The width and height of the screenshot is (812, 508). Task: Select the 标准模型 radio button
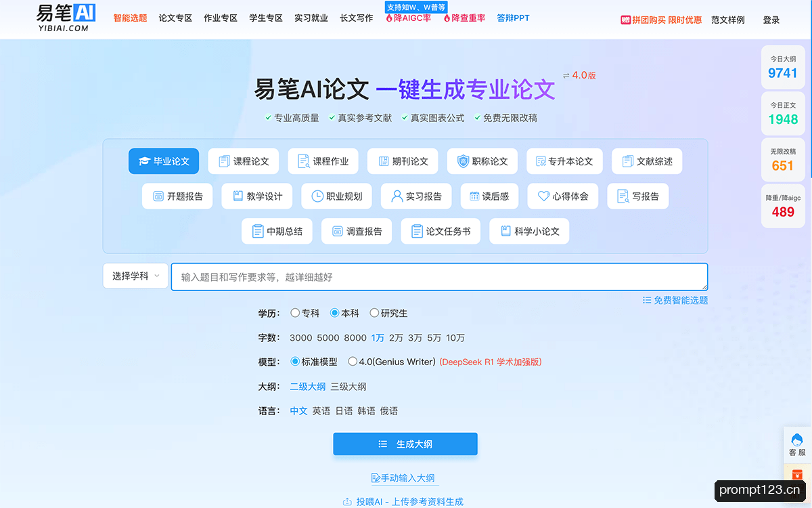(x=294, y=362)
